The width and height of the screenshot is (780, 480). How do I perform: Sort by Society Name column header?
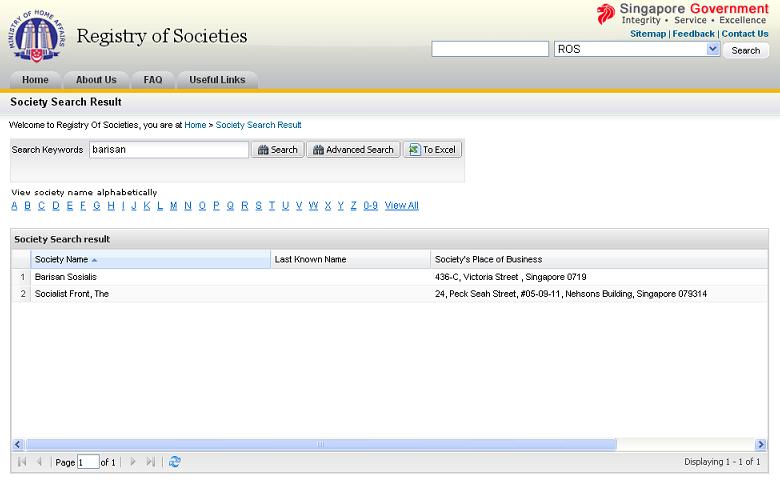click(150, 259)
